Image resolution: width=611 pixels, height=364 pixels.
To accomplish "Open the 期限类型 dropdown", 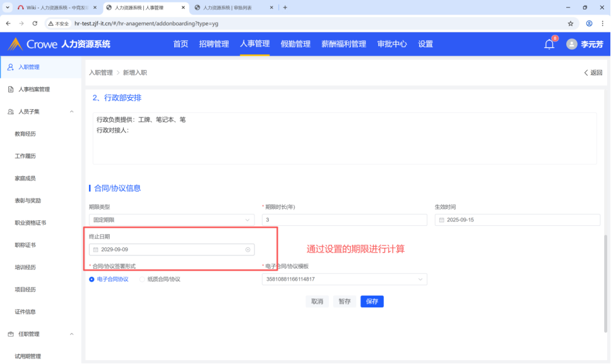I will pos(172,220).
